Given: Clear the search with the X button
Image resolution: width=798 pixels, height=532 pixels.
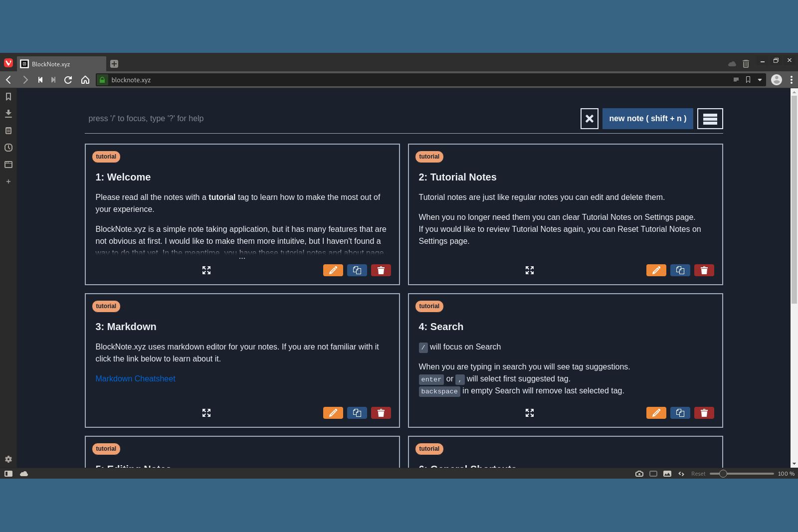Looking at the screenshot, I should (x=590, y=119).
